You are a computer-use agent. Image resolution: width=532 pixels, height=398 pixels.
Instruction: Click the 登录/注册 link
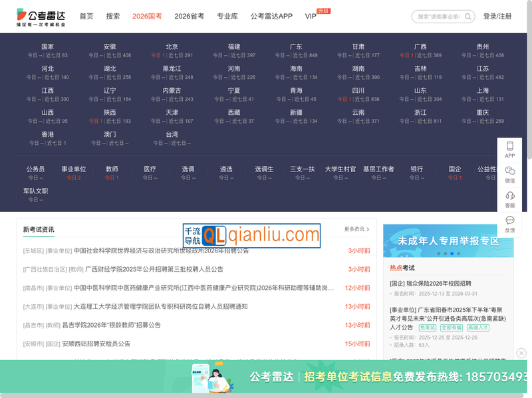point(497,17)
